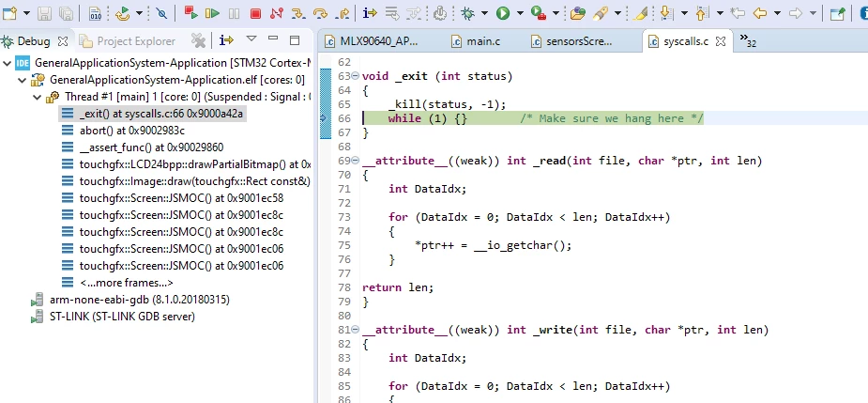Open the New wizard dropdown arrow
The width and height of the screenshot is (868, 403).
click(26, 13)
